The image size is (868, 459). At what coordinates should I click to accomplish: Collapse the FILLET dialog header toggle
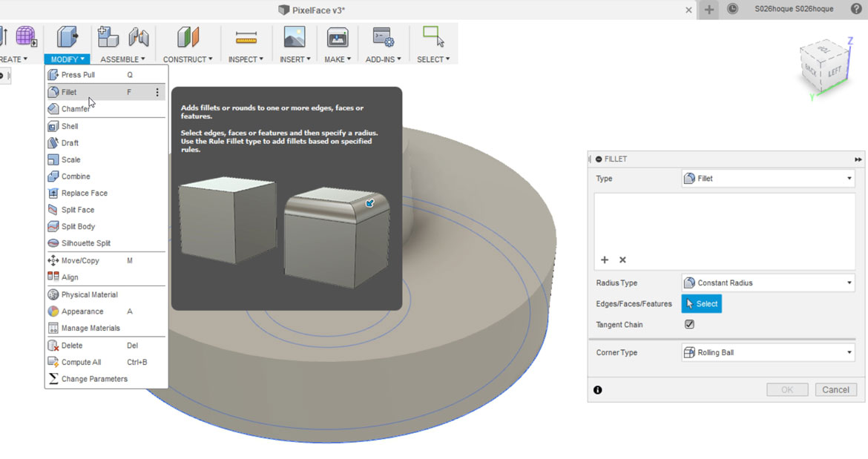click(599, 159)
